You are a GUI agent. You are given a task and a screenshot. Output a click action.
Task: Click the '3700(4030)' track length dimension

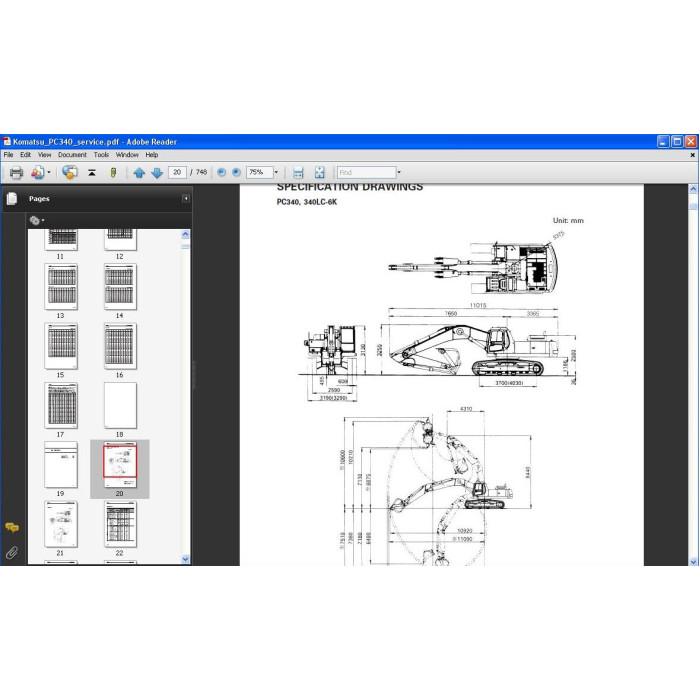pos(509,383)
